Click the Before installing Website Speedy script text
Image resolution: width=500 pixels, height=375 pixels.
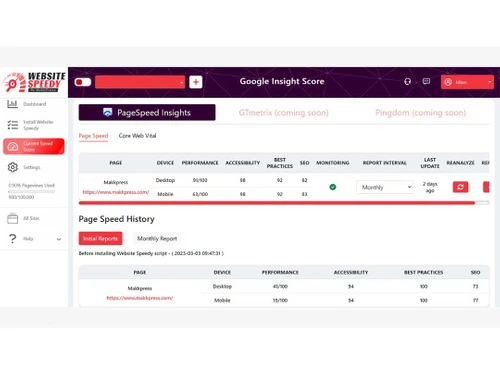151,253
